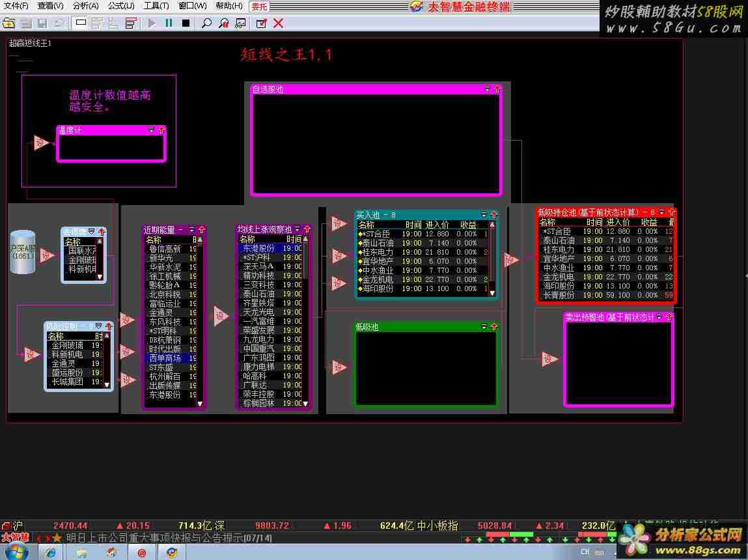
Task: Select 西单商场 row in 近期能量 list
Action: point(171,357)
